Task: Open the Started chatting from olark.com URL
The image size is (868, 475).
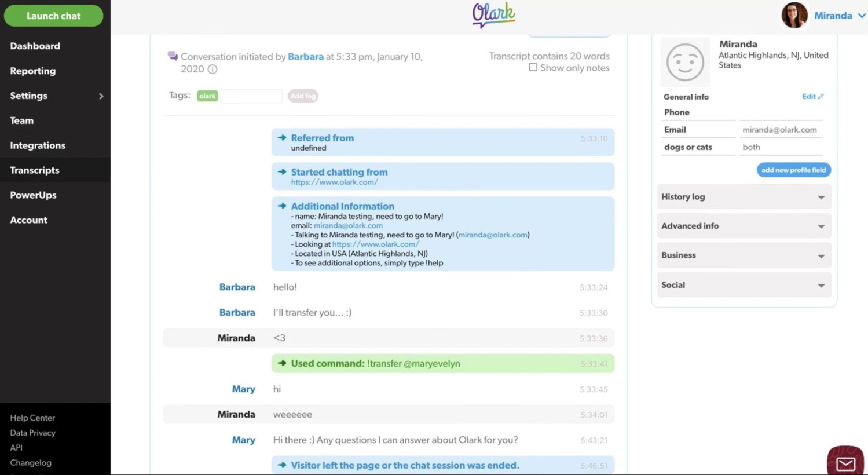Action: pos(334,182)
